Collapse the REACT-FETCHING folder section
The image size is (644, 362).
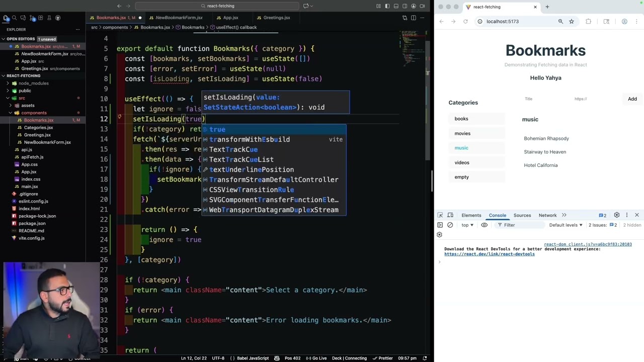pos(23,76)
